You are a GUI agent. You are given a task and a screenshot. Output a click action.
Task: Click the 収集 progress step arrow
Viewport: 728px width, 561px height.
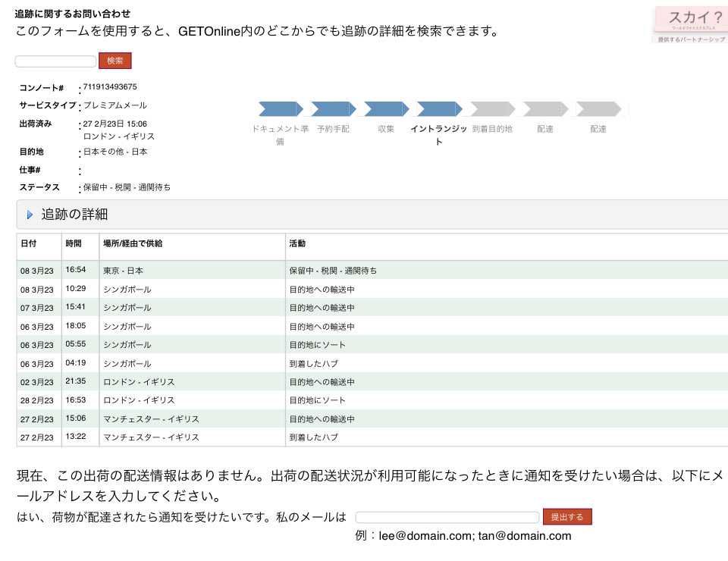point(386,108)
